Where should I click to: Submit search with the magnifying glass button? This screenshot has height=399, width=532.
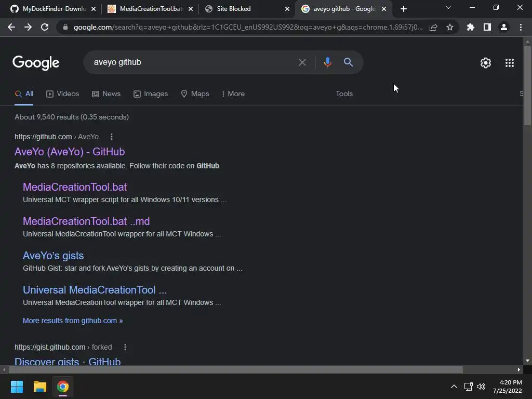[x=348, y=62]
